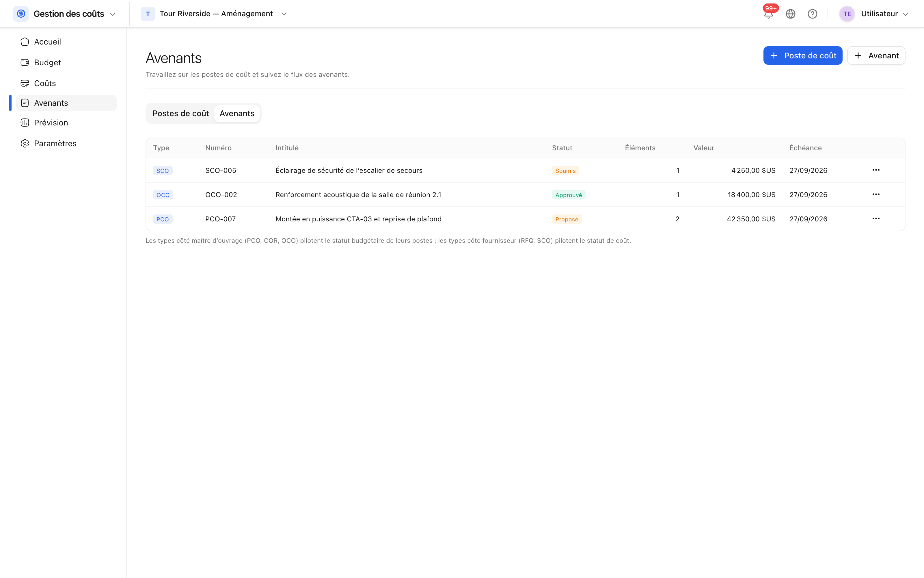Click the OCO type badge

point(163,195)
